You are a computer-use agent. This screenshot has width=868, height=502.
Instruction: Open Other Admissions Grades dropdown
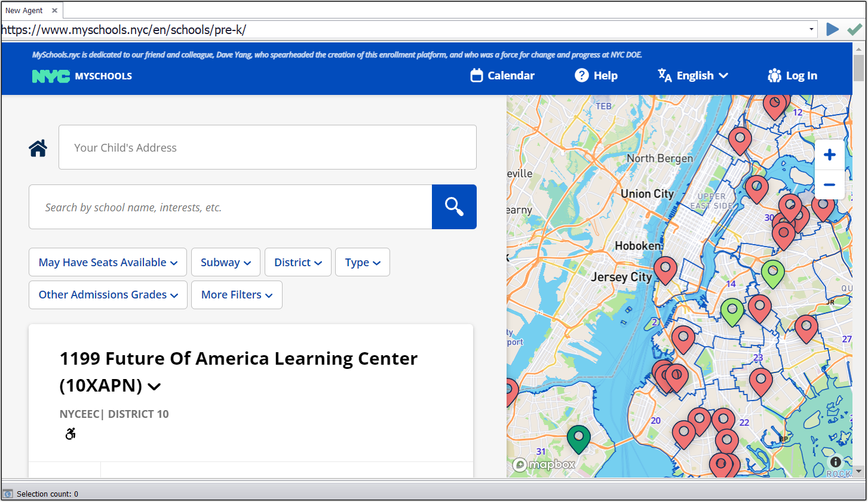click(108, 295)
